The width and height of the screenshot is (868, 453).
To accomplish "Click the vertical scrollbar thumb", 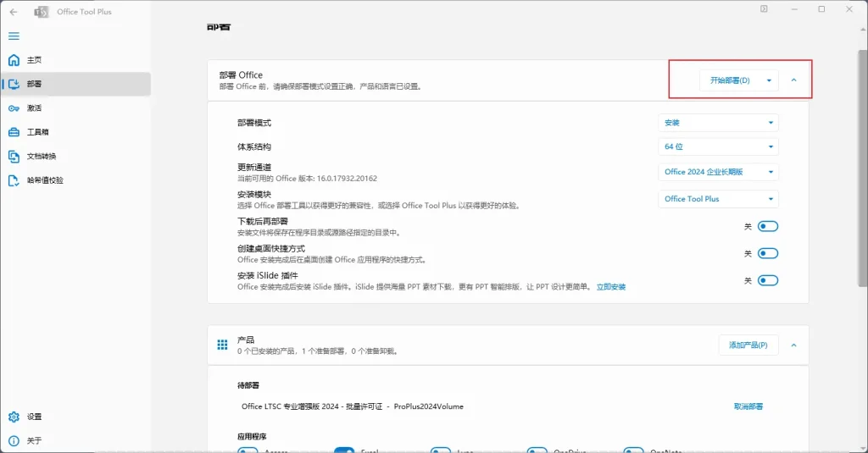I will coord(862,168).
